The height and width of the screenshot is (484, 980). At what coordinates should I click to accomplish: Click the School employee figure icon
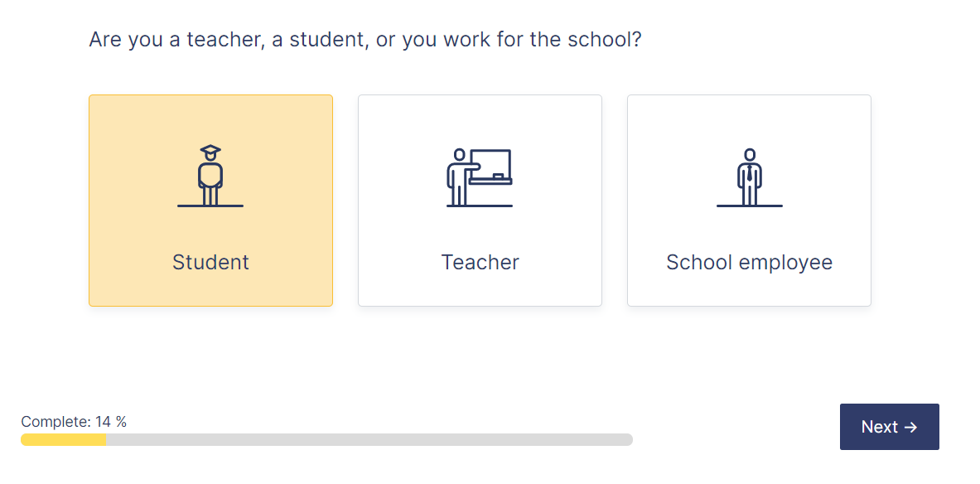point(750,177)
